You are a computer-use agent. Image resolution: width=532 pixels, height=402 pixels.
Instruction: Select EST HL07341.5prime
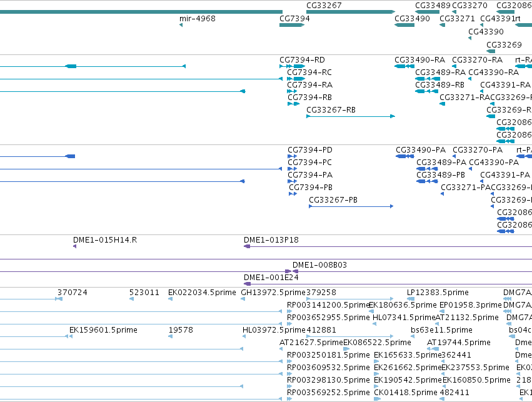(x=404, y=318)
